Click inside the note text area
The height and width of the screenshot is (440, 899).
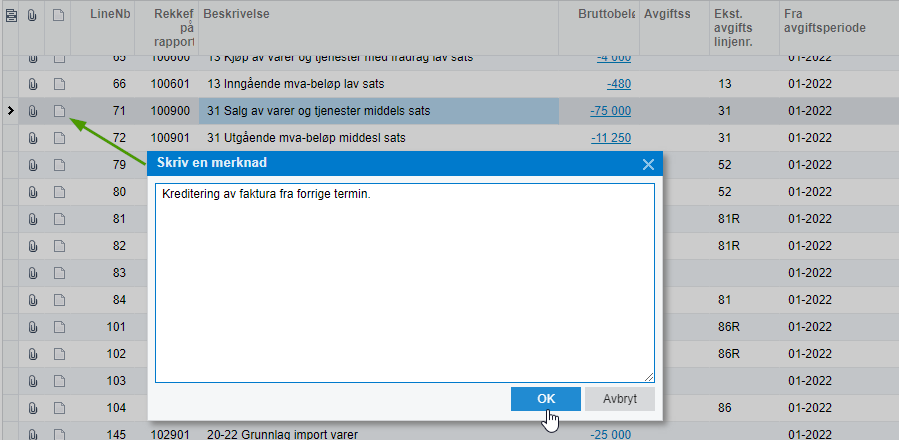pyautogui.click(x=405, y=283)
